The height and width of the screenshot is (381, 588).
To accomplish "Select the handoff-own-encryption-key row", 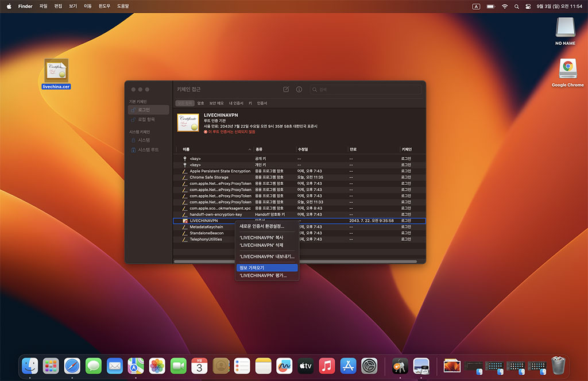I will coord(299,214).
